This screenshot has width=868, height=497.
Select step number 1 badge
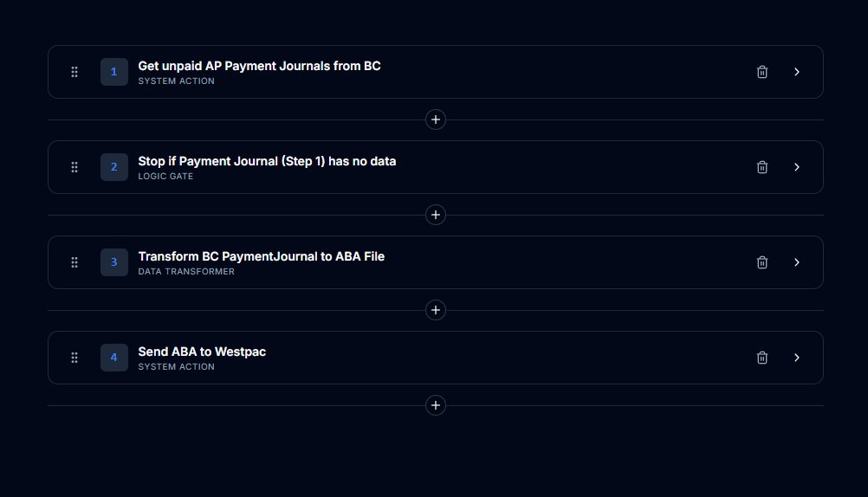[114, 72]
